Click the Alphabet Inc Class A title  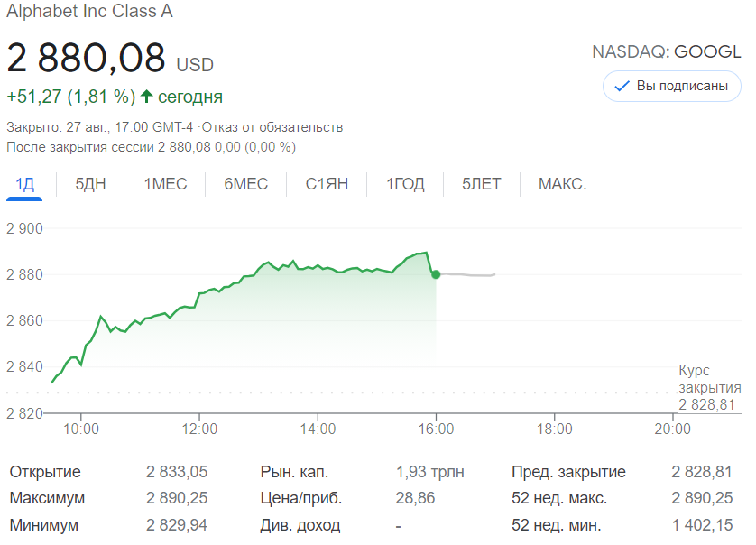90,12
